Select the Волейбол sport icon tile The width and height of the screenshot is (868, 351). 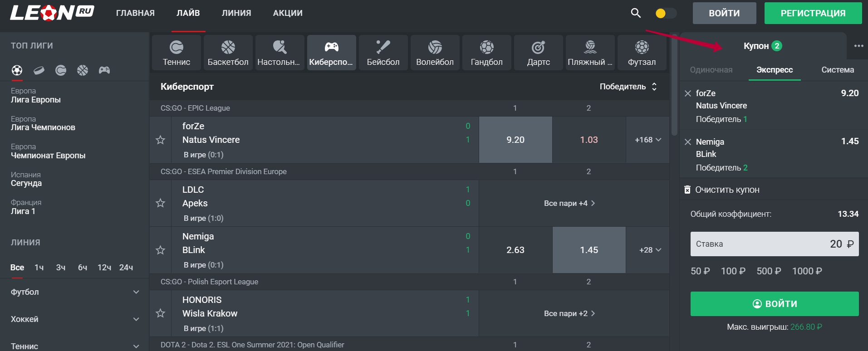pyautogui.click(x=435, y=53)
